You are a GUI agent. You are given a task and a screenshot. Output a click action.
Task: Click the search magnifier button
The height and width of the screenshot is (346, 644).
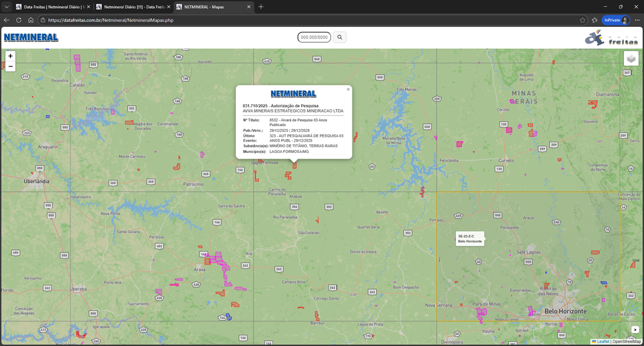340,38
